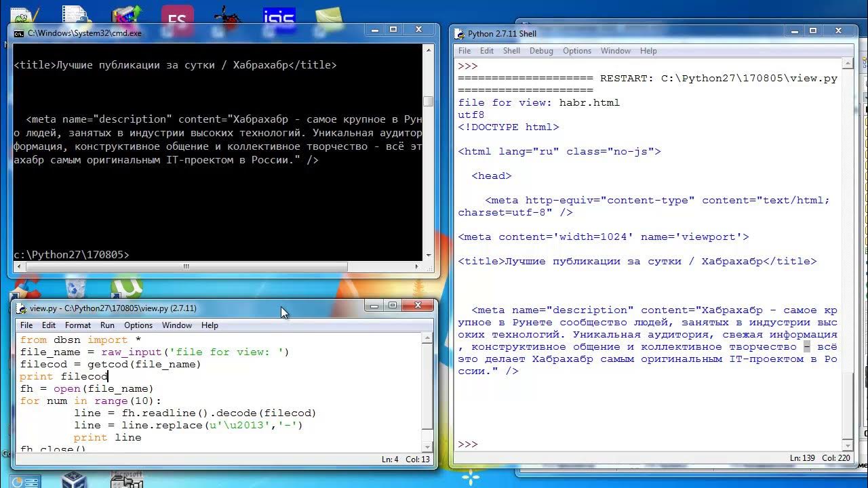Click Python Shell scrollbar down arrow
Viewport: 868px width, 488px height.
(848, 445)
